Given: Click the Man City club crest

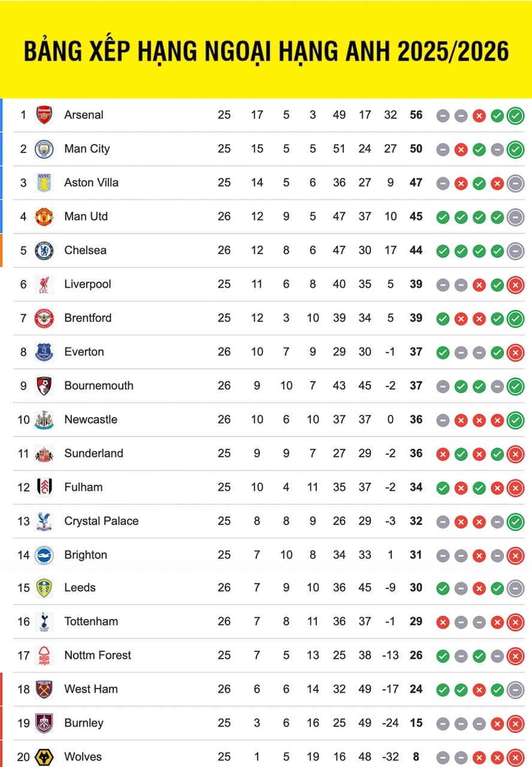Looking at the screenshot, I should click(44, 149).
